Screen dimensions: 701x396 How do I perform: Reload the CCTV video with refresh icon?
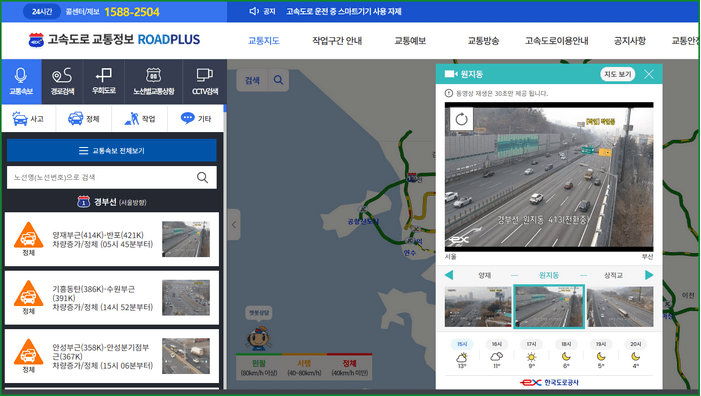click(461, 119)
